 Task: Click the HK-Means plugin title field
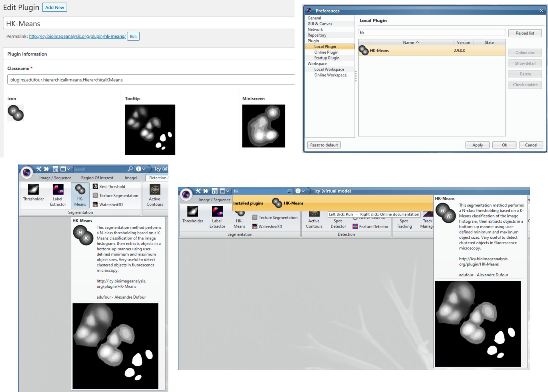tap(149, 23)
